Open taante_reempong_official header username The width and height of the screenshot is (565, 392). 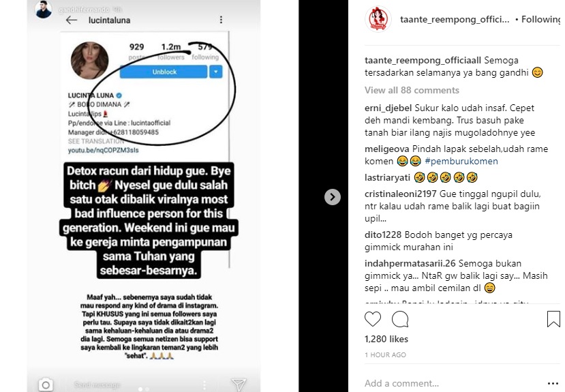pyautogui.click(x=455, y=20)
